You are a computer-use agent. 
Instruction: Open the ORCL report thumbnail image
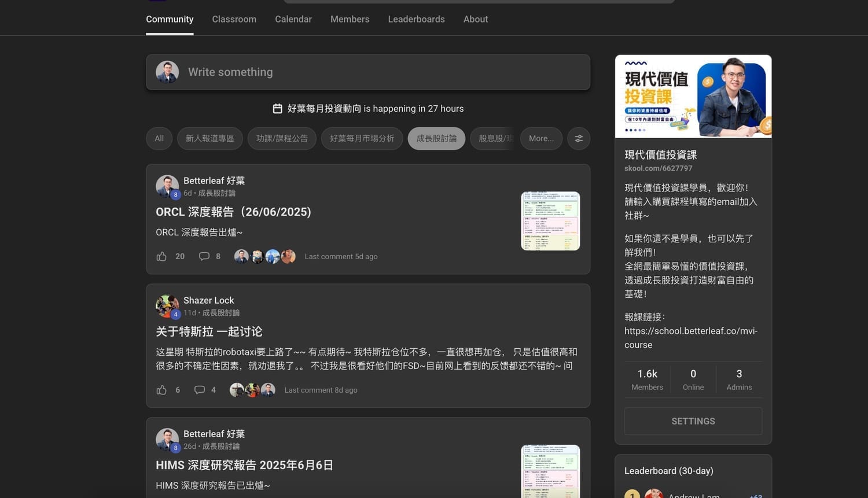click(x=550, y=221)
